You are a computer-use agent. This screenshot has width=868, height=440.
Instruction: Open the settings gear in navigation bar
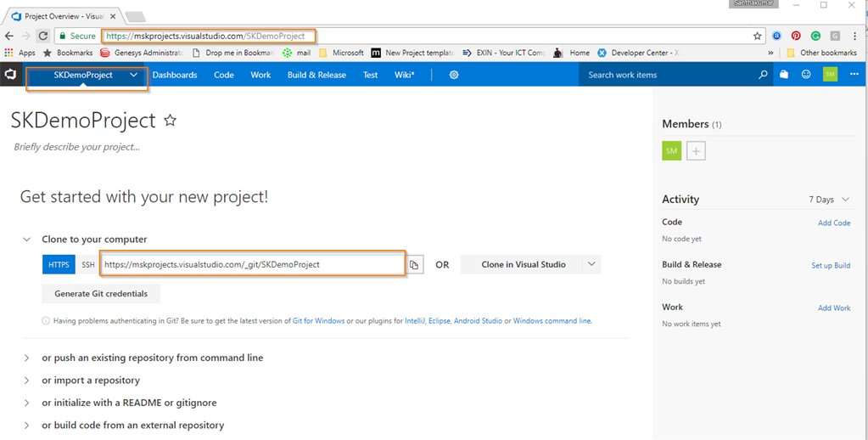click(454, 75)
